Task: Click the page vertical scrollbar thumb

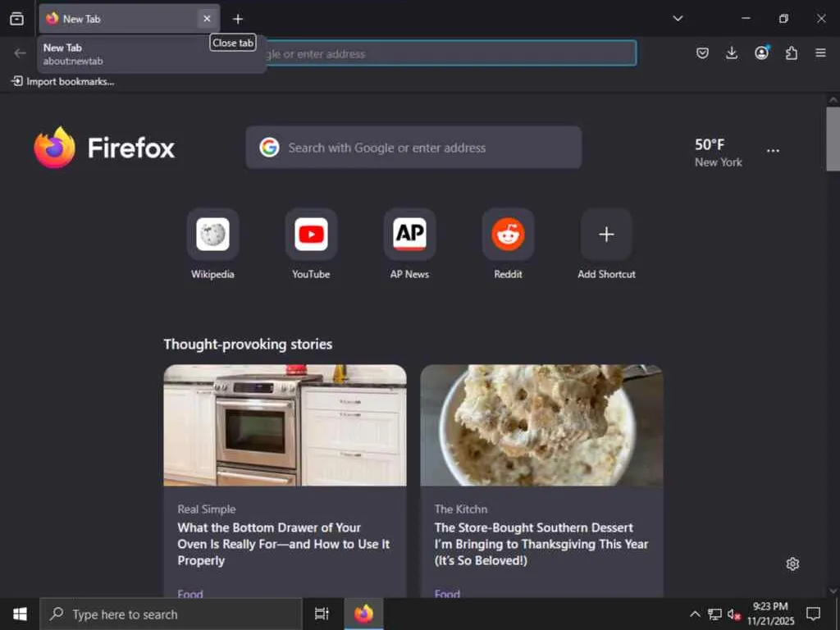Action: click(x=833, y=139)
